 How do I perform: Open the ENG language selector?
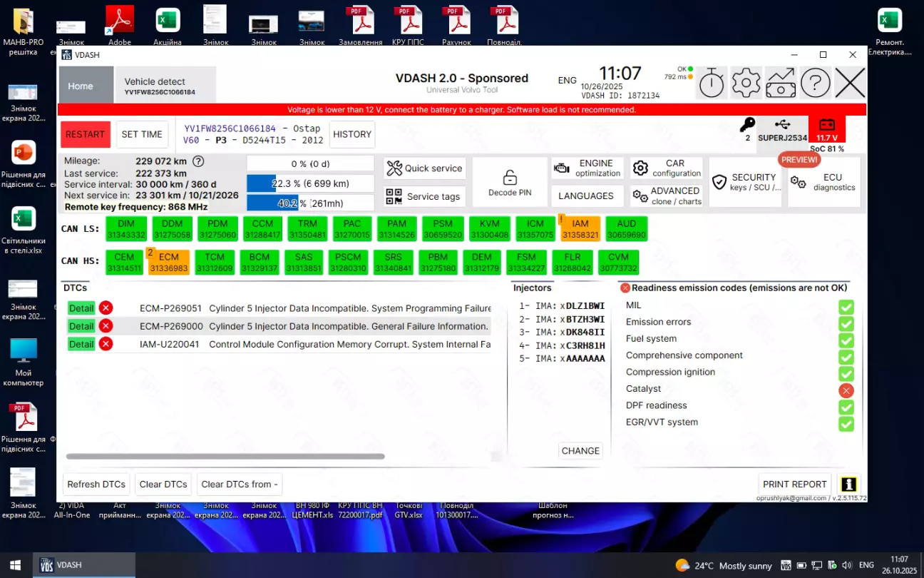click(567, 81)
